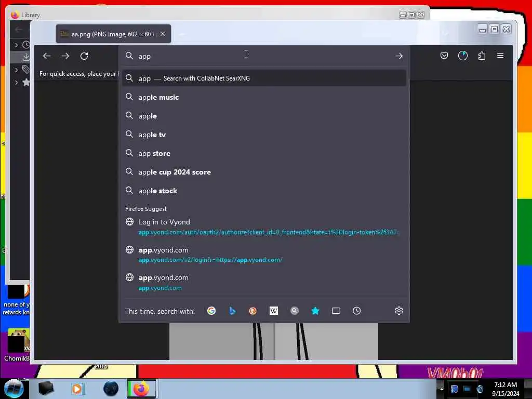Go back with the Firefox back arrow
This screenshot has width=532, height=399.
coord(46,56)
